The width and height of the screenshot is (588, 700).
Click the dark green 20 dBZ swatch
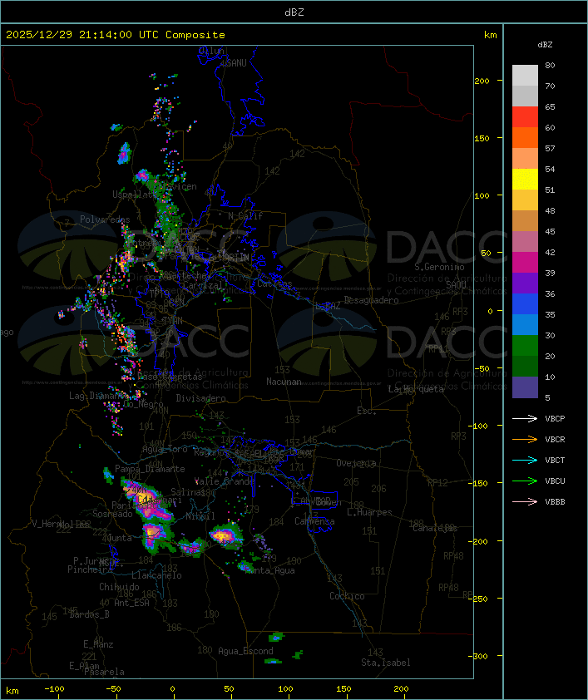click(x=525, y=366)
